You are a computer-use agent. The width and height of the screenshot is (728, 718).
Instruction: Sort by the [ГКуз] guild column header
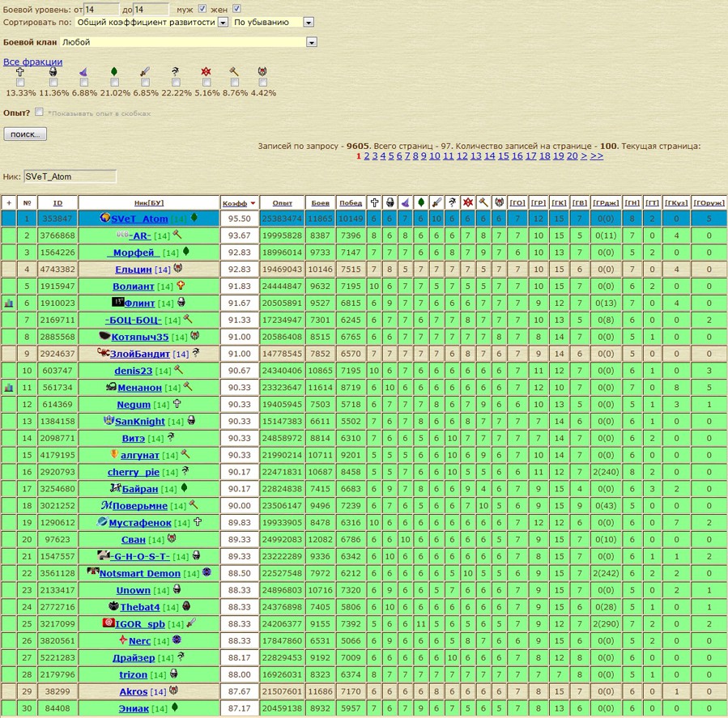click(676, 203)
